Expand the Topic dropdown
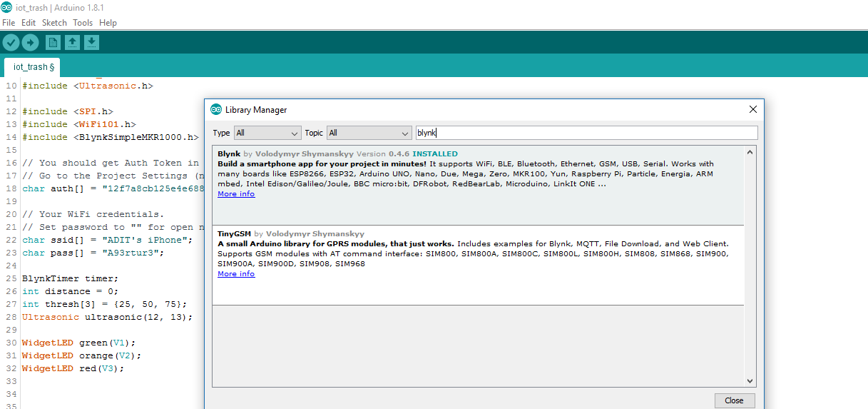868x409 pixels. tap(369, 133)
